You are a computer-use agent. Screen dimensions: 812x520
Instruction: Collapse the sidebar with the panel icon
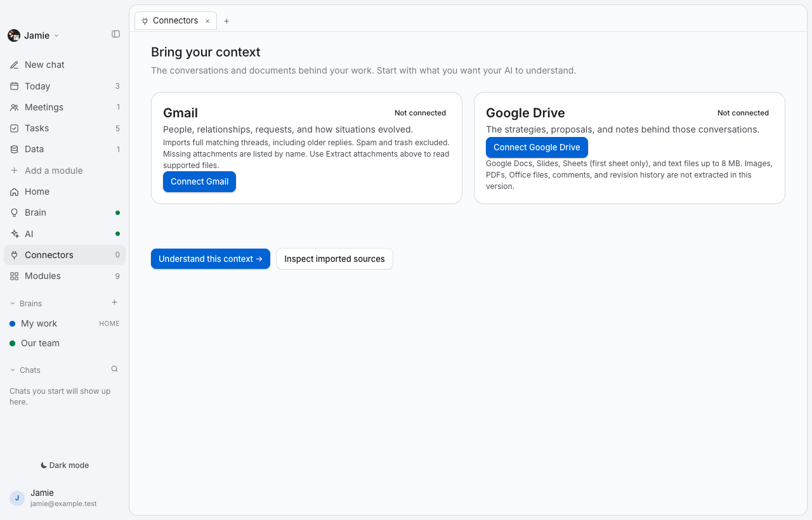click(x=115, y=34)
